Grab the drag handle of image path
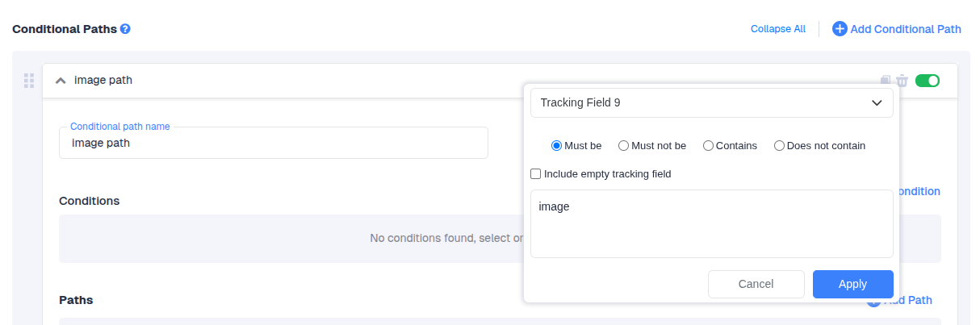Viewport: 980px width, 325px height. pyautogui.click(x=29, y=81)
